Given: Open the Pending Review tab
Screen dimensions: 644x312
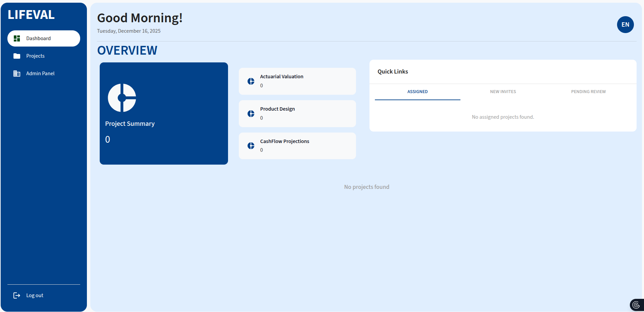Looking at the screenshot, I should pos(588,92).
